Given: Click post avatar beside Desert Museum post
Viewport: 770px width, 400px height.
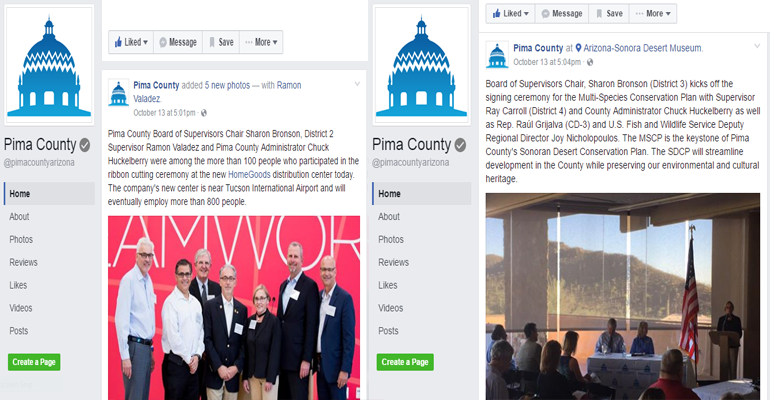Looking at the screenshot, I should (x=497, y=55).
